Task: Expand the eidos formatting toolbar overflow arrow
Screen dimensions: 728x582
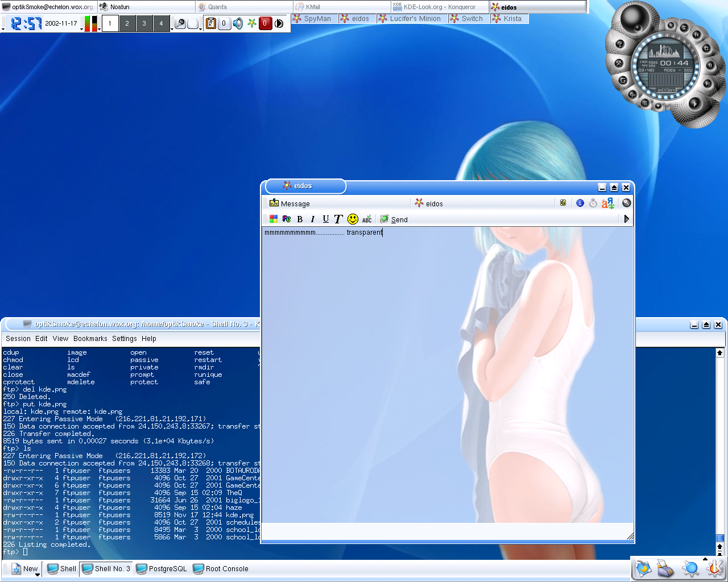Action: click(626, 219)
